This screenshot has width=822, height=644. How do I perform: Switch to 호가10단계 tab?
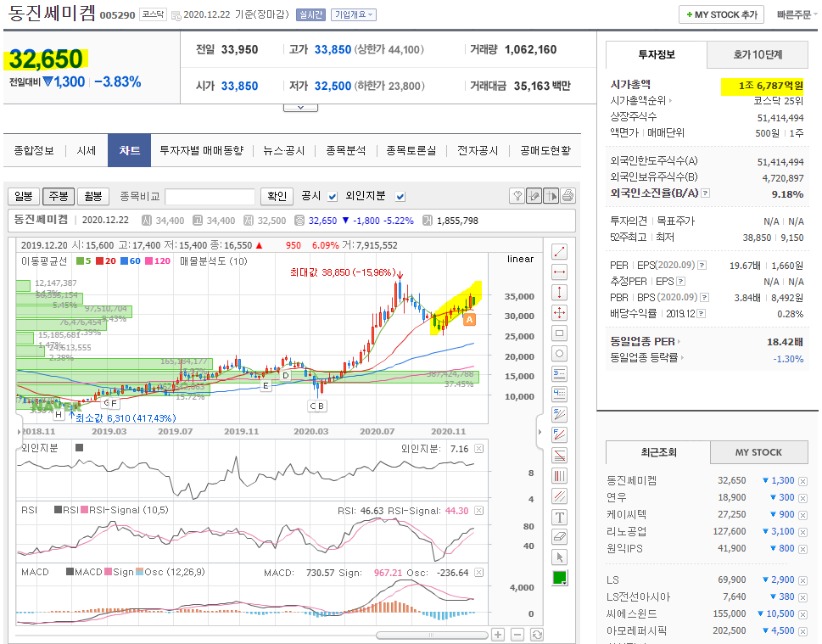(x=758, y=54)
